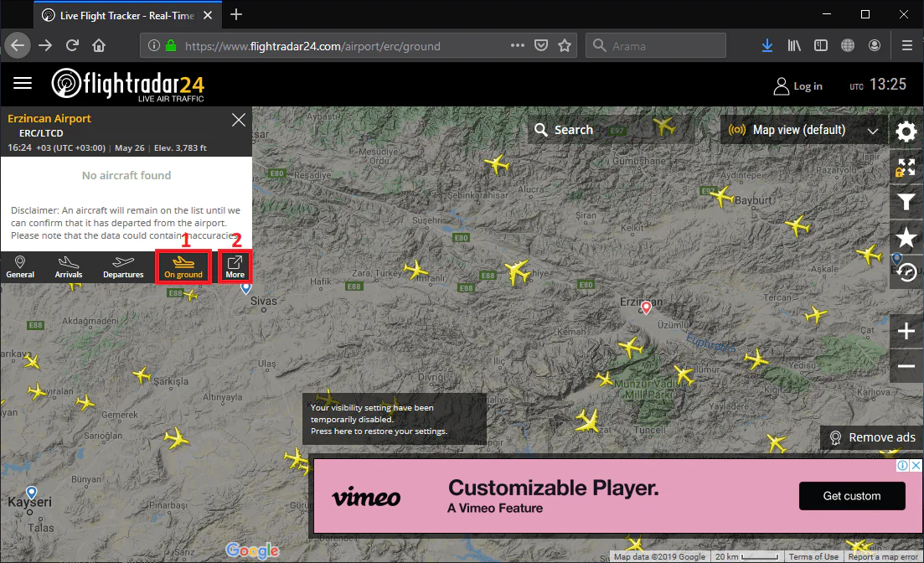
Task: Zoom out on the map
Action: [906, 366]
